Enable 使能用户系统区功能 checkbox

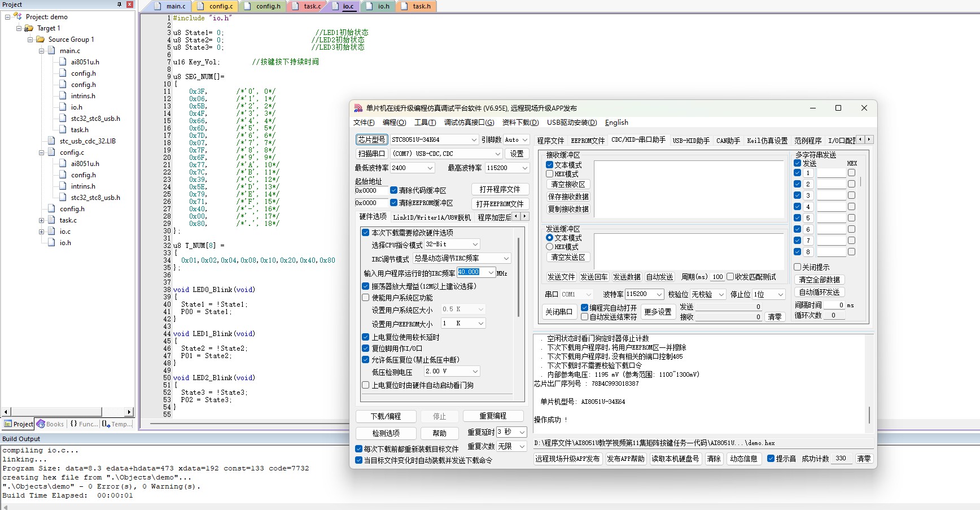[x=366, y=298]
